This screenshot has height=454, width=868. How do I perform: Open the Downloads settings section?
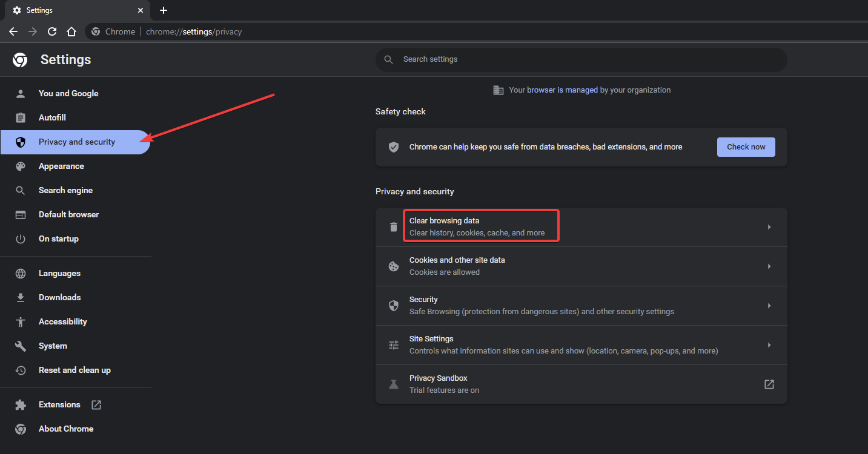pos(59,297)
